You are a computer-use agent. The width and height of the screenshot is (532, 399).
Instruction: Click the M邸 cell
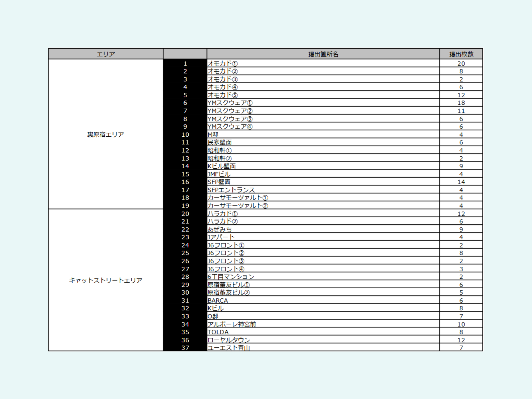[x=323, y=134]
